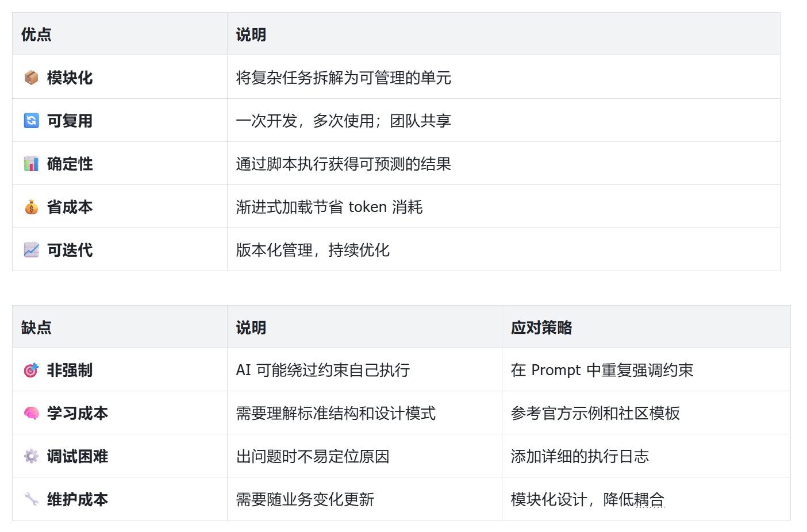Click the underlined text 模块化设计，降低耦合
This screenshot has height=532, width=807.
click(587, 499)
